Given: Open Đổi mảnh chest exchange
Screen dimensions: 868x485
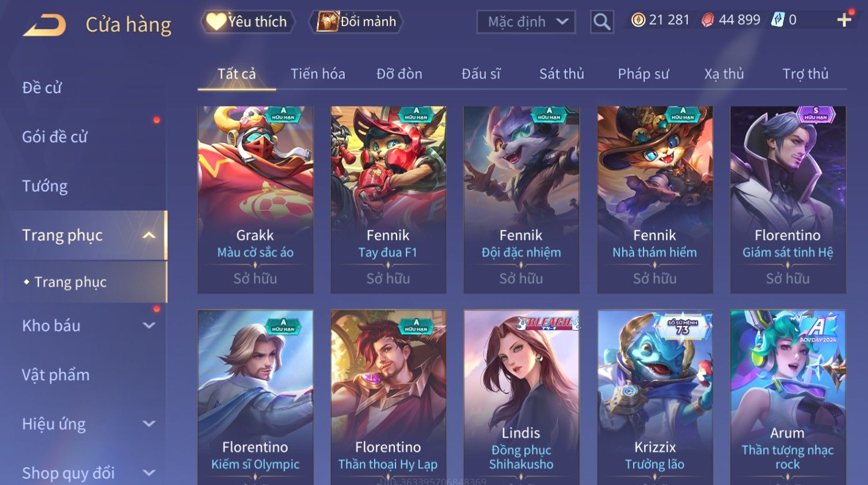Looking at the screenshot, I should pos(356,22).
